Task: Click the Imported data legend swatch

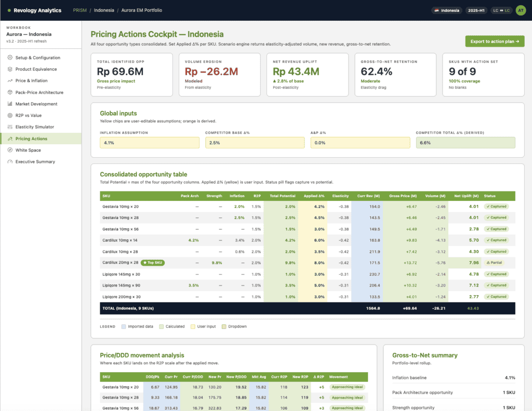Action: [124, 326]
